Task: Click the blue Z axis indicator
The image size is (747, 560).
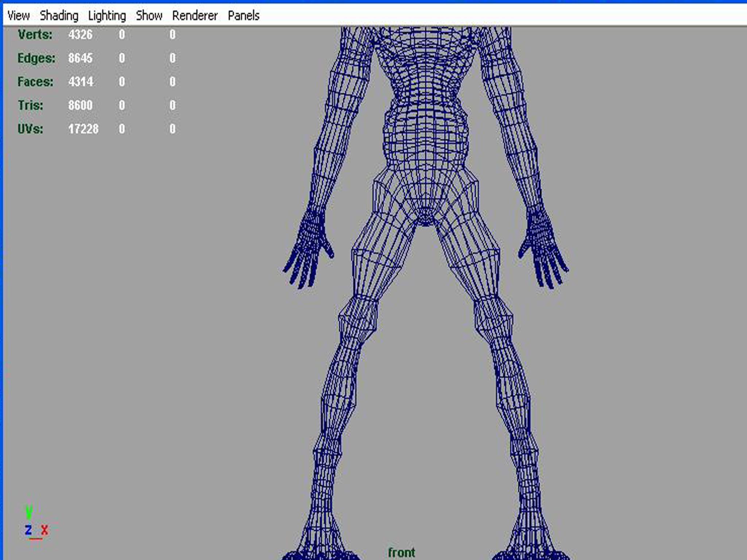Action: [28, 530]
